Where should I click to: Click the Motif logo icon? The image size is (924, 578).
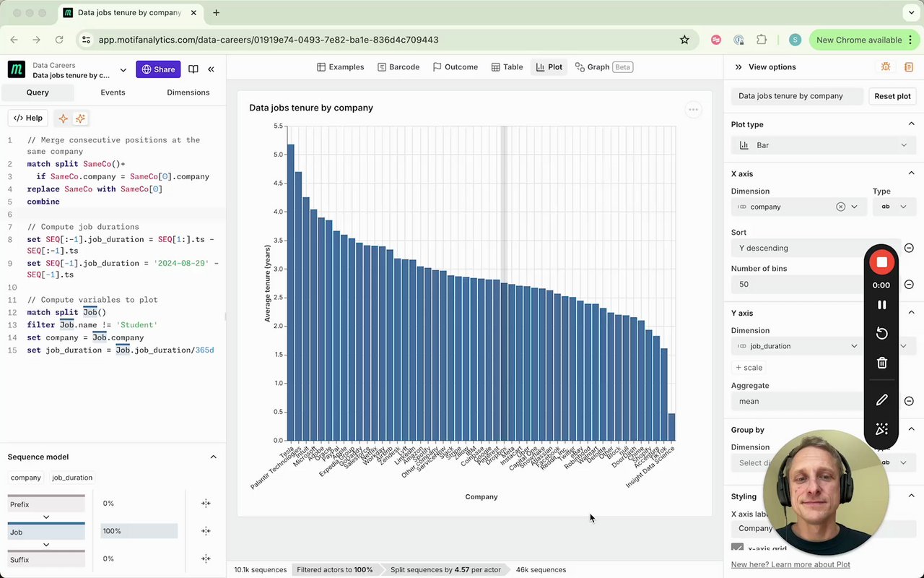point(17,69)
